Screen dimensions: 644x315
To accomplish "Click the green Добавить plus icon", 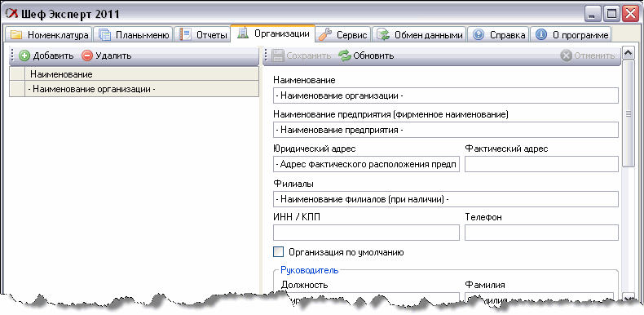I will (x=24, y=56).
